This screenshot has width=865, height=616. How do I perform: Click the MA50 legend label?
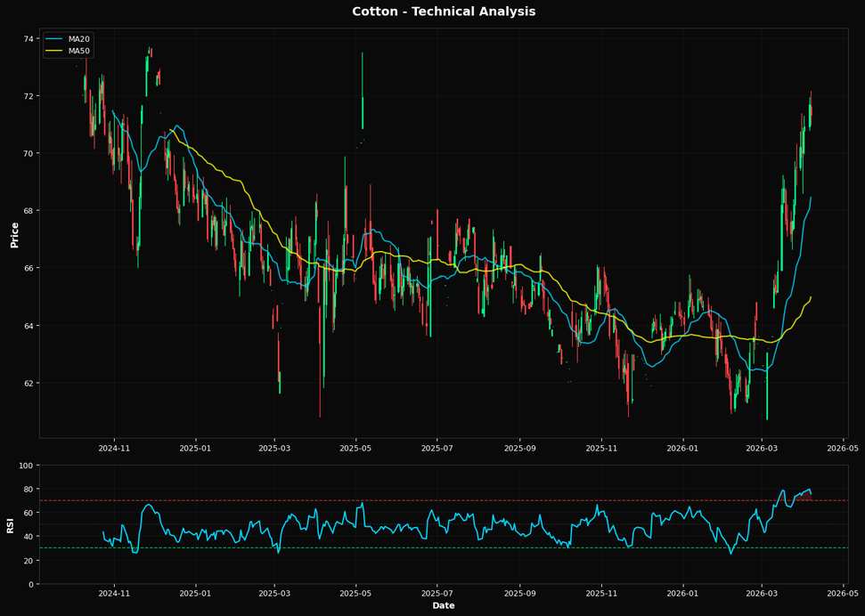coord(78,51)
